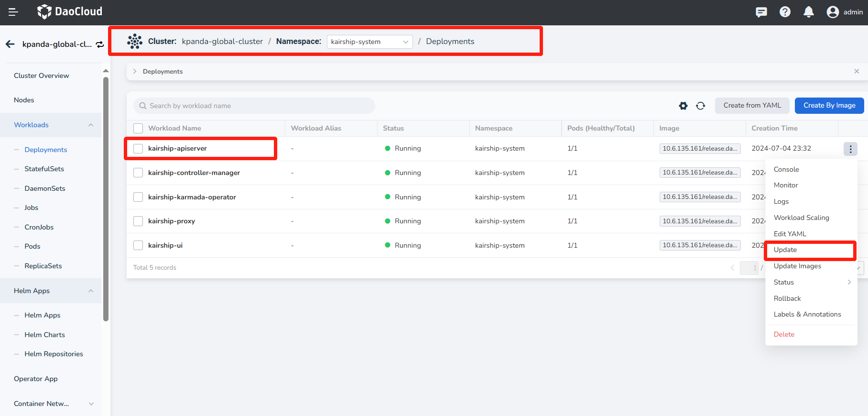Select Rollback in the actions menu
Image resolution: width=868 pixels, height=416 pixels.
tap(787, 298)
